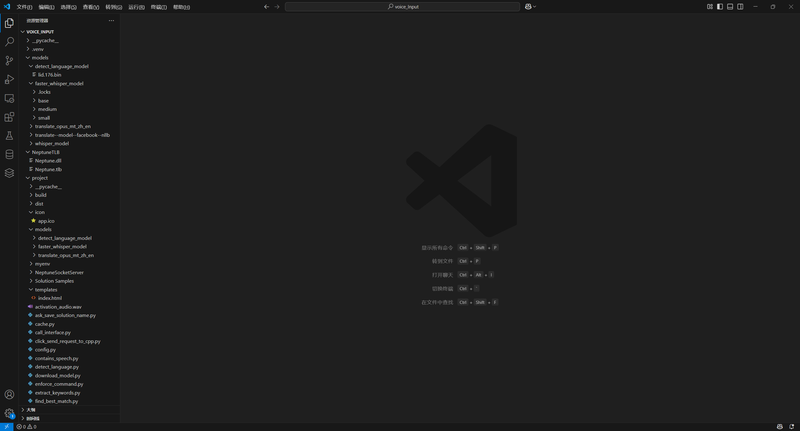Open the database view in activity bar
800x431 pixels.
coord(9,155)
